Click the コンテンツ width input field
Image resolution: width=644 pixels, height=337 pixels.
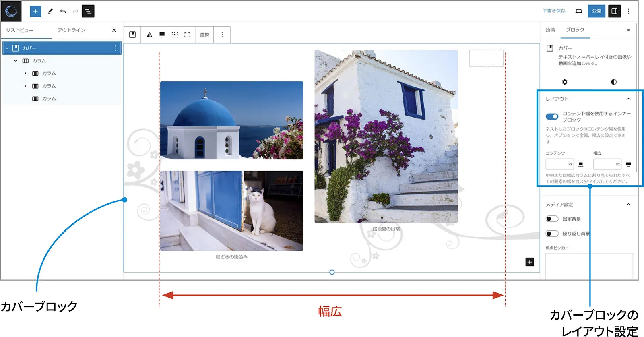click(557, 164)
